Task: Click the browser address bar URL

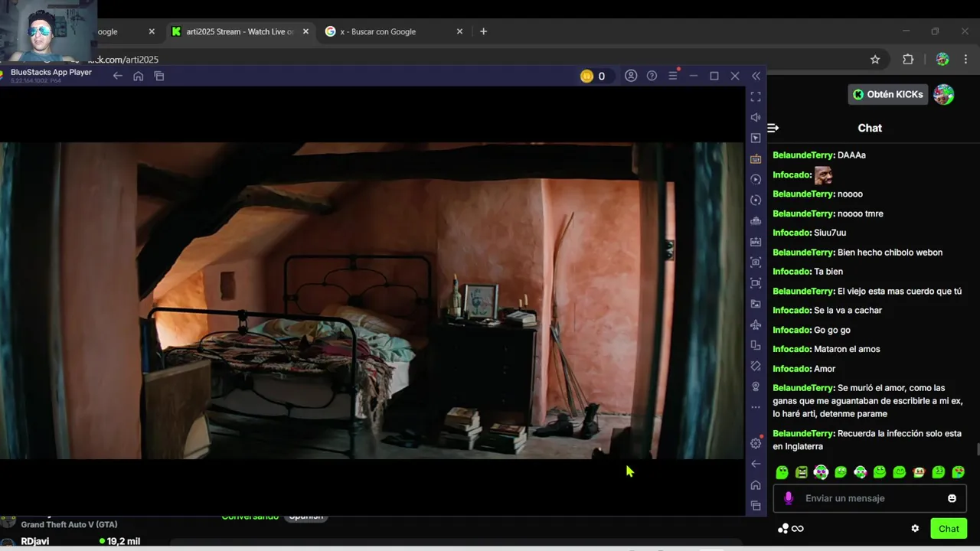Action: click(122, 60)
